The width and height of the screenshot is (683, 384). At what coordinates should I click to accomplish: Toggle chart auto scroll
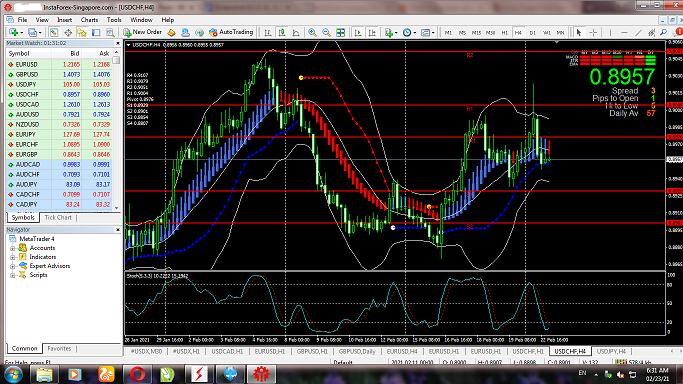(x=358, y=32)
